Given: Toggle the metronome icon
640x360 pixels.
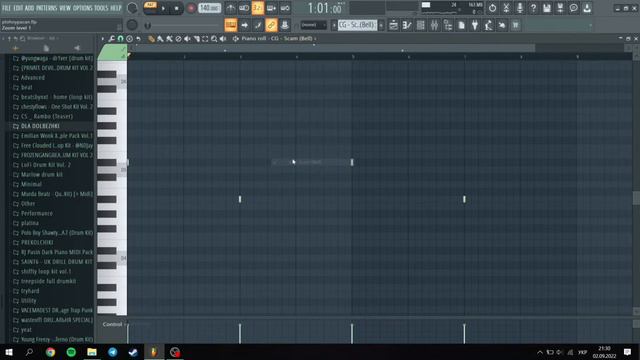Looking at the screenshot, I should tap(231, 8).
